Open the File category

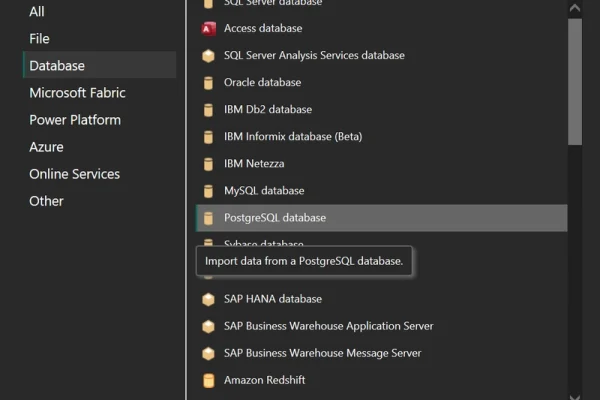39,39
